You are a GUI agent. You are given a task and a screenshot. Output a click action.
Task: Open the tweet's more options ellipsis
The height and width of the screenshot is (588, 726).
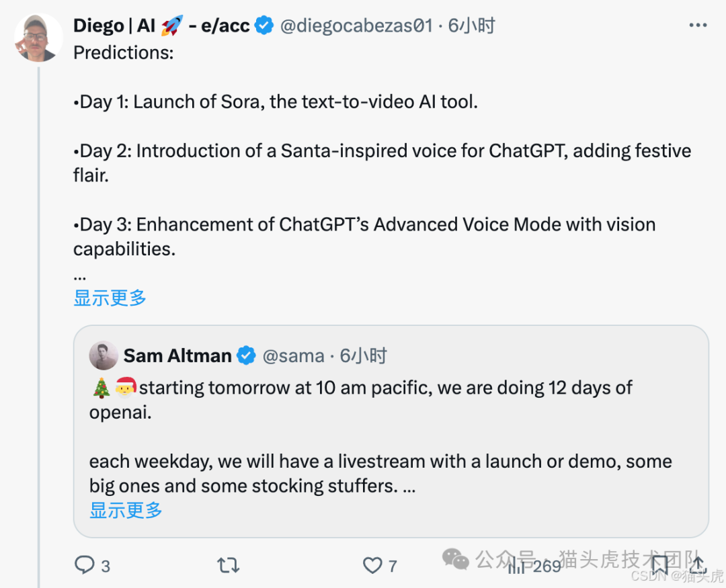[698, 26]
